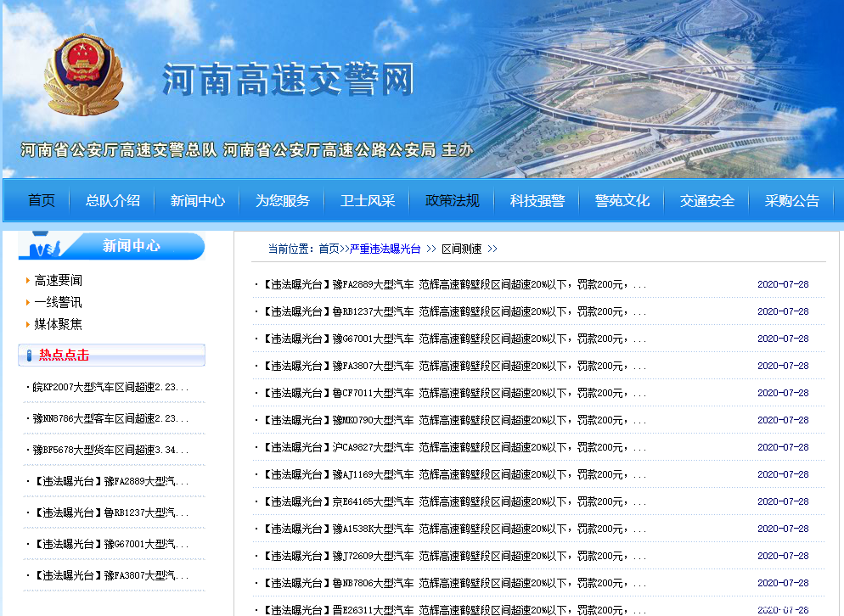Open main list entry 豫AJ1169大型汽车
Image resolution: width=844 pixels, height=616 pixels.
coord(453,474)
